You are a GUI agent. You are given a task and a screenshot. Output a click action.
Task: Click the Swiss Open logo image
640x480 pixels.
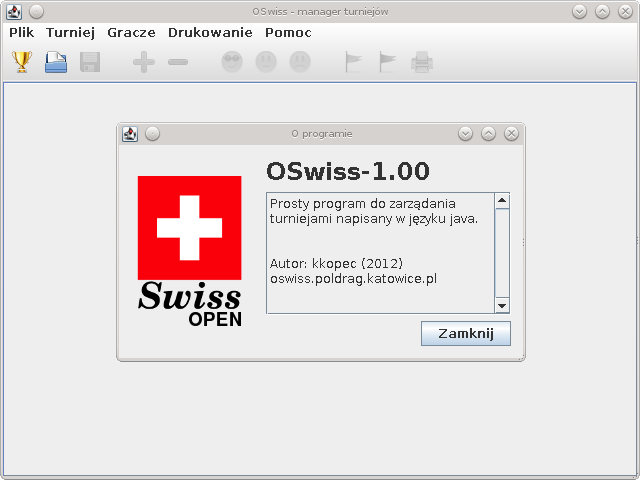coord(190,251)
